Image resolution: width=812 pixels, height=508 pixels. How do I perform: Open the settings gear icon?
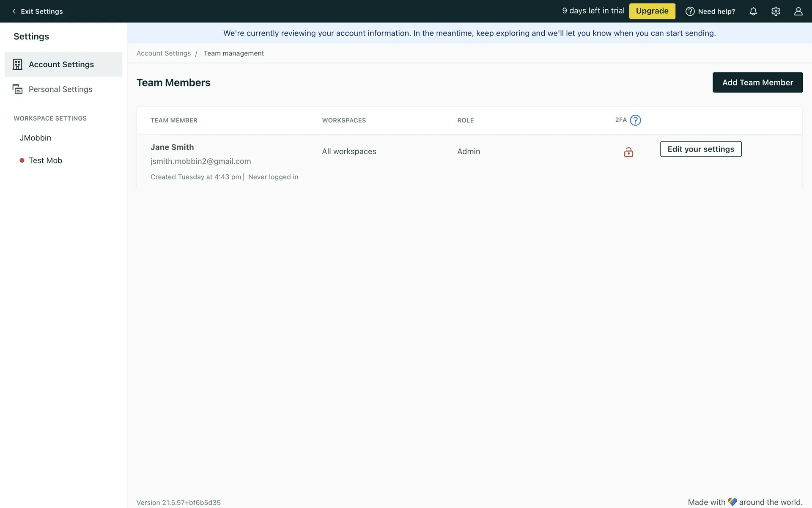pyautogui.click(x=776, y=11)
